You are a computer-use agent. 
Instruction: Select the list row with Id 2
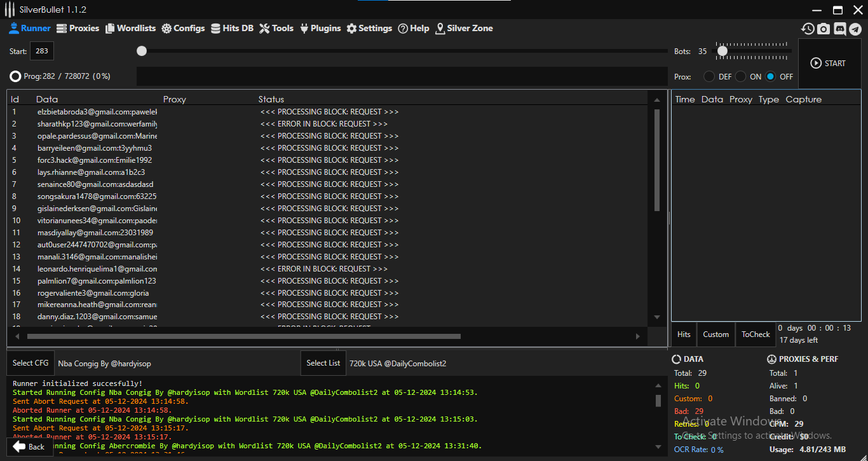[327, 124]
